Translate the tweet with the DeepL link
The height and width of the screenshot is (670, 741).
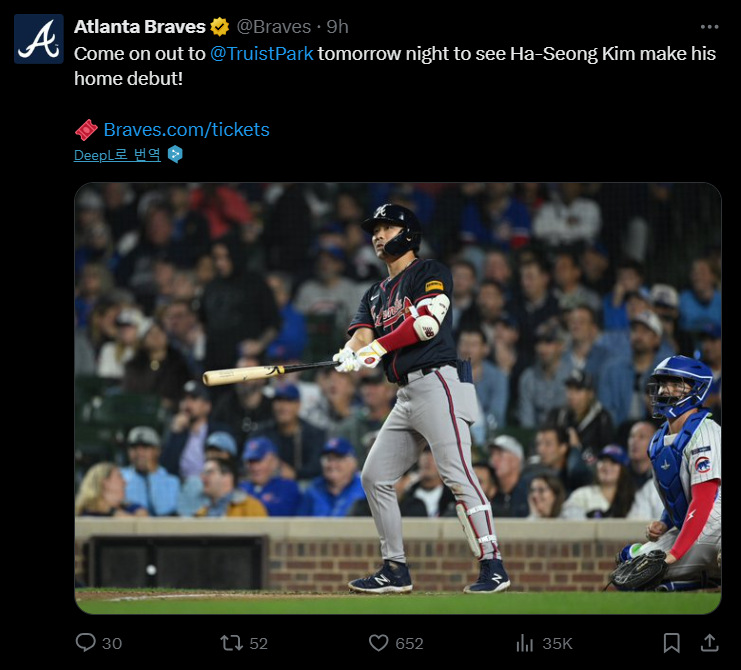(x=117, y=155)
